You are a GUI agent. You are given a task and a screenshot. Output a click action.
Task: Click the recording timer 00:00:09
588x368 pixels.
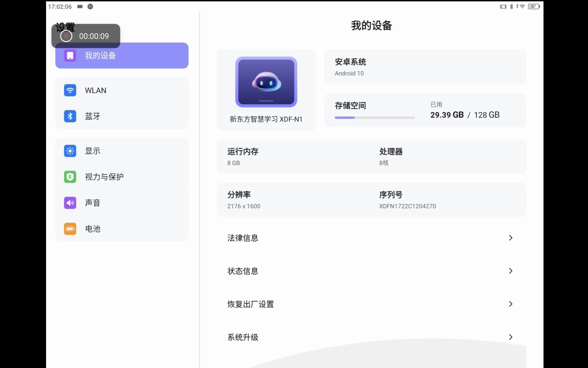coord(94,36)
